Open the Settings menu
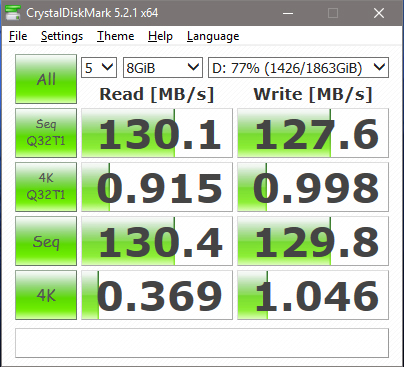The height and width of the screenshot is (367, 404). pos(62,36)
